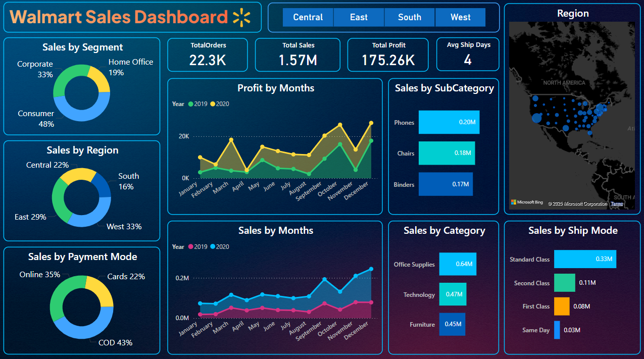Select the South slice of Region donut
Screen dimensions: 644x359
[x=103, y=185]
